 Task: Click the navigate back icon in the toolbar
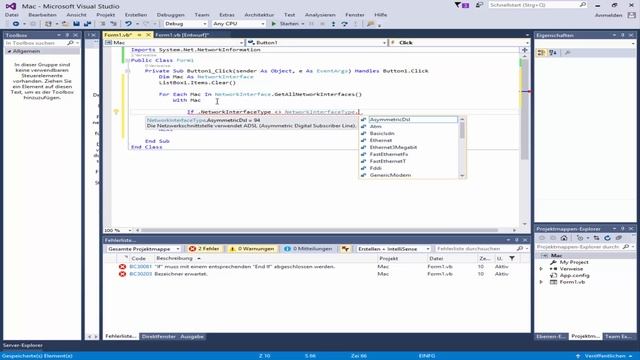click(x=16, y=24)
